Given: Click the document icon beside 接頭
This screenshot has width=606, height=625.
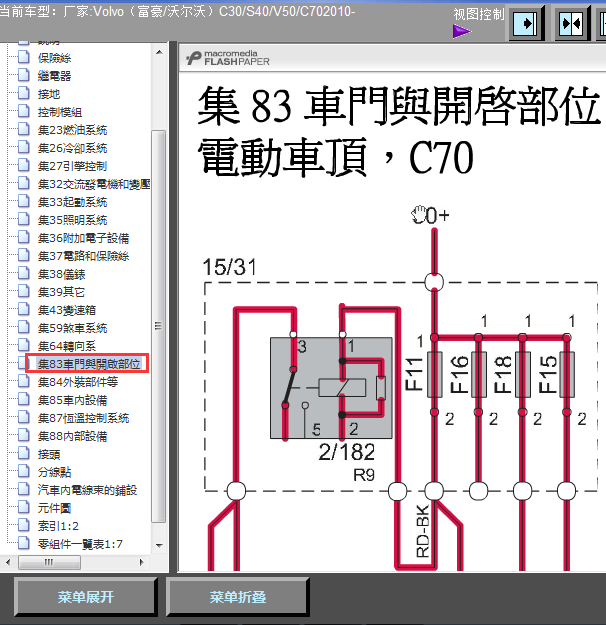Looking at the screenshot, I should point(24,454).
